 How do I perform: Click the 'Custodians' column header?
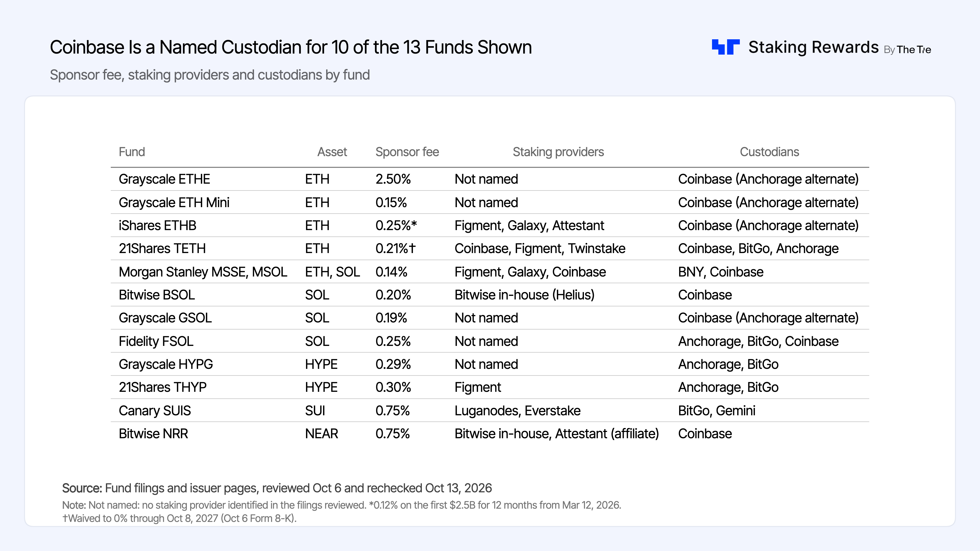(x=769, y=152)
